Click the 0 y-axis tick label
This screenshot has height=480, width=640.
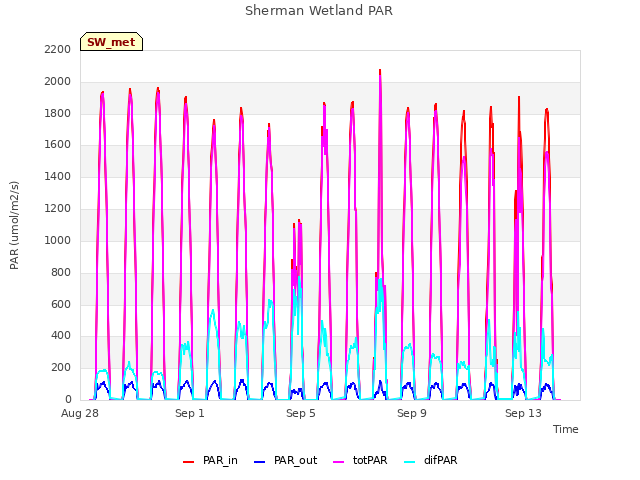coord(68,400)
